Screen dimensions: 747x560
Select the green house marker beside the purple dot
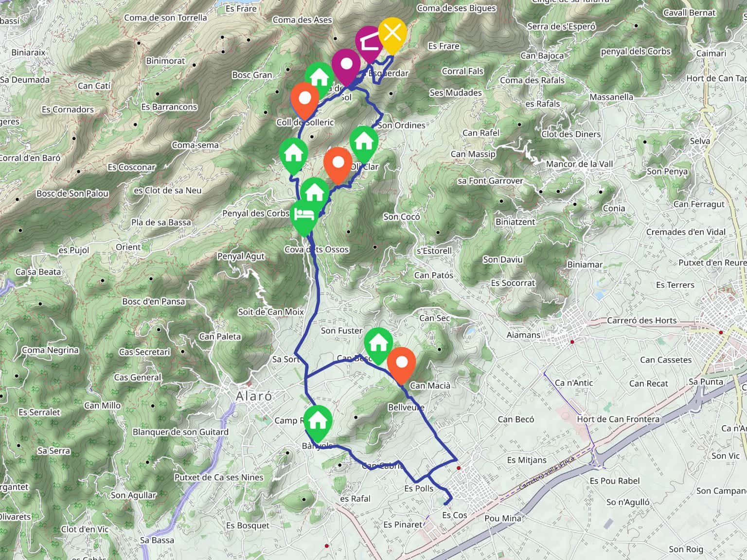(320, 78)
